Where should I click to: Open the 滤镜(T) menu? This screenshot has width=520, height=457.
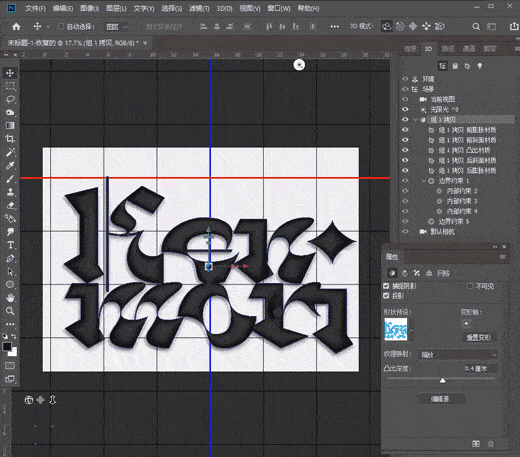199,8
